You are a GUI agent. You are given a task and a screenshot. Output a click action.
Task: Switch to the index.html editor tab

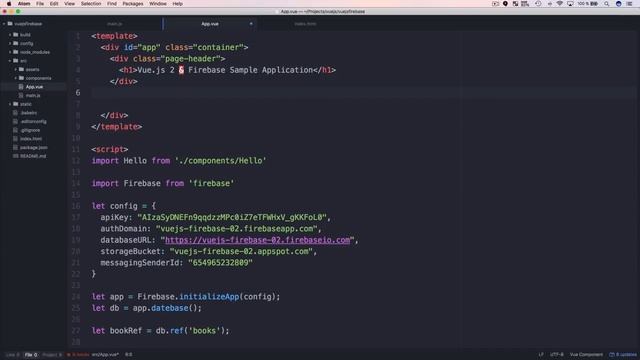click(305, 24)
